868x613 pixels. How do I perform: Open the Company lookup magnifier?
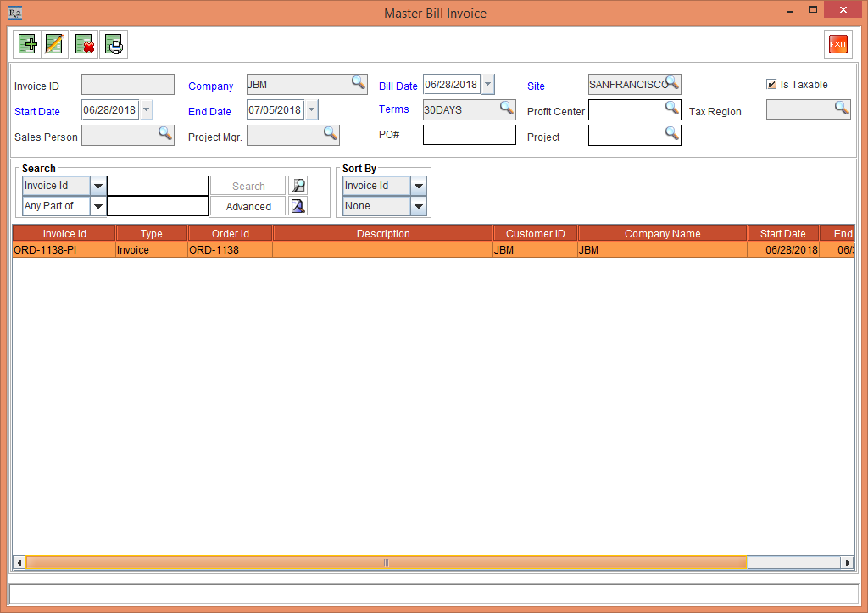pyautogui.click(x=359, y=83)
